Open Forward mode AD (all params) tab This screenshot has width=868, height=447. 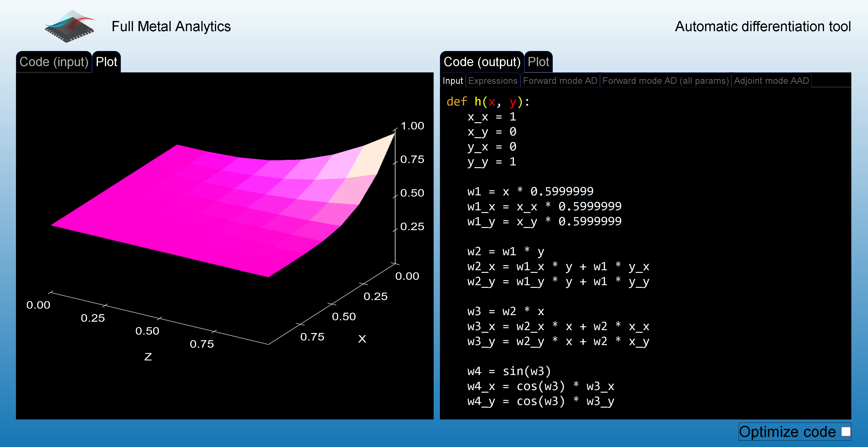click(665, 81)
